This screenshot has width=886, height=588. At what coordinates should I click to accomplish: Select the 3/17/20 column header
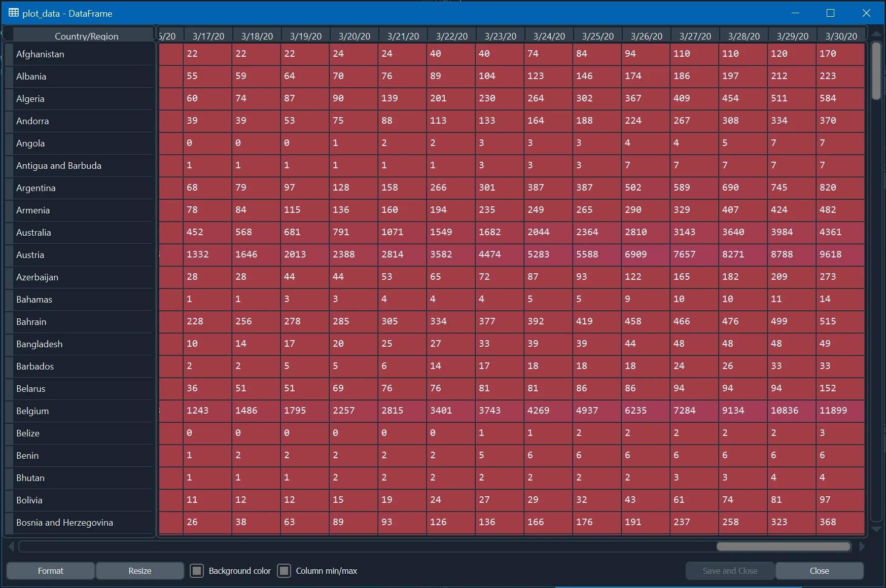[208, 35]
